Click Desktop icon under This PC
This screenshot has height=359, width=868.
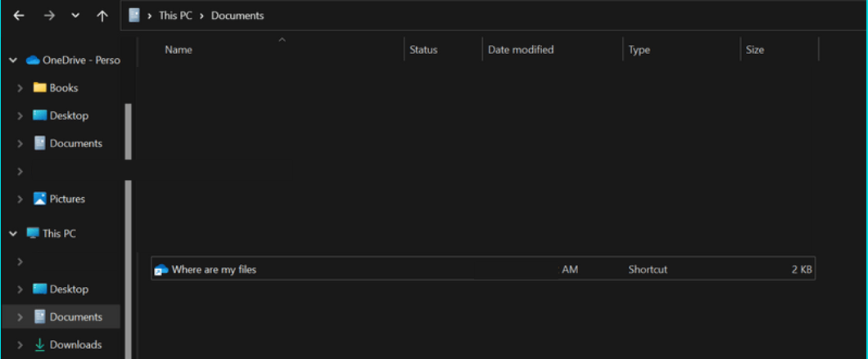[39, 288]
